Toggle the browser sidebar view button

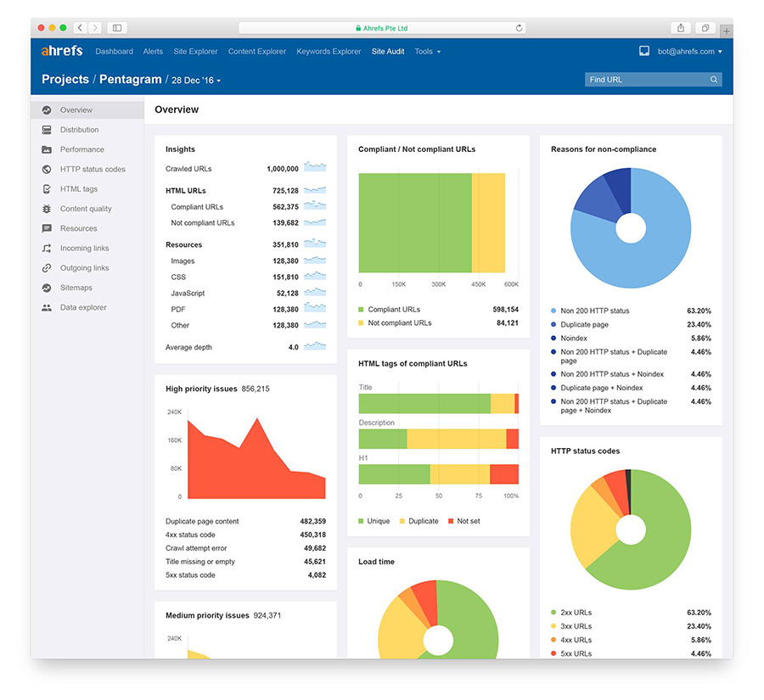tap(117, 28)
